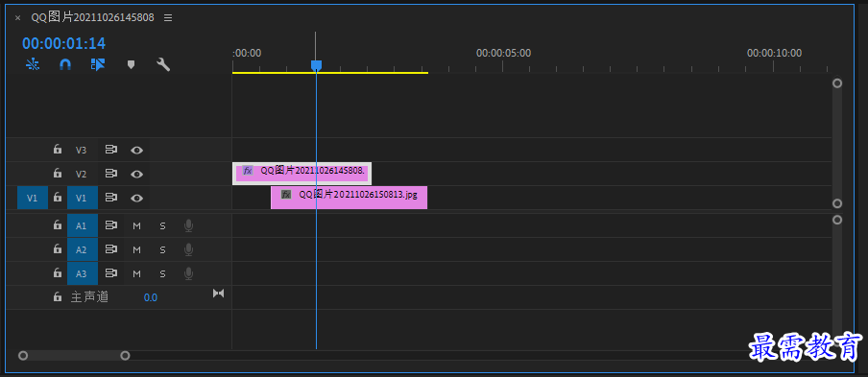Image resolution: width=868 pixels, height=377 pixels.
Task: Enable voice-over record on A2
Action: click(x=189, y=249)
